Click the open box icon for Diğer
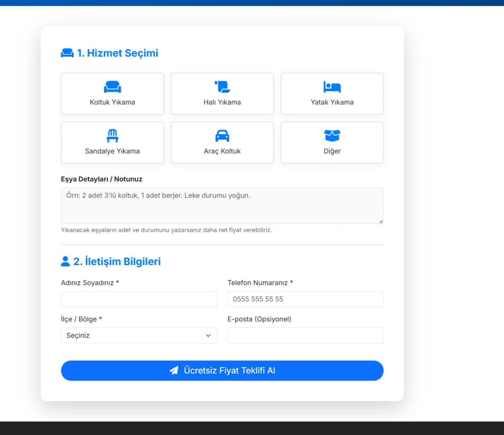504x435 pixels. 332,136
